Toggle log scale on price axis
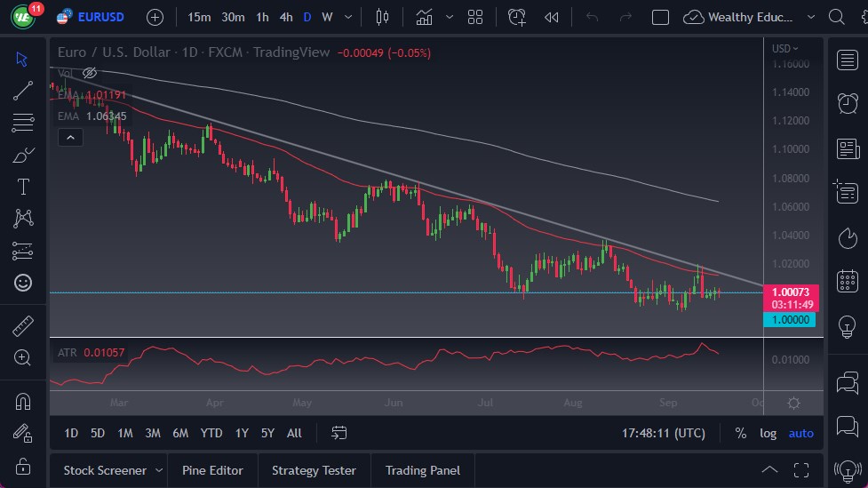The height and width of the screenshot is (488, 868). [x=768, y=433]
